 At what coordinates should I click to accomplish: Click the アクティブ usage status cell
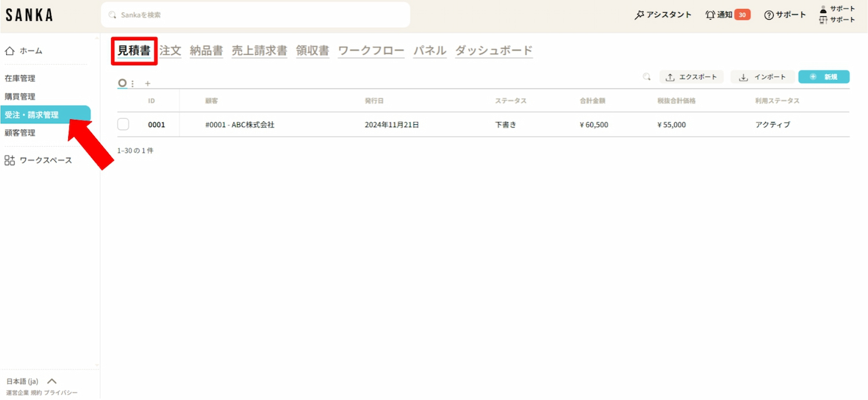click(773, 124)
